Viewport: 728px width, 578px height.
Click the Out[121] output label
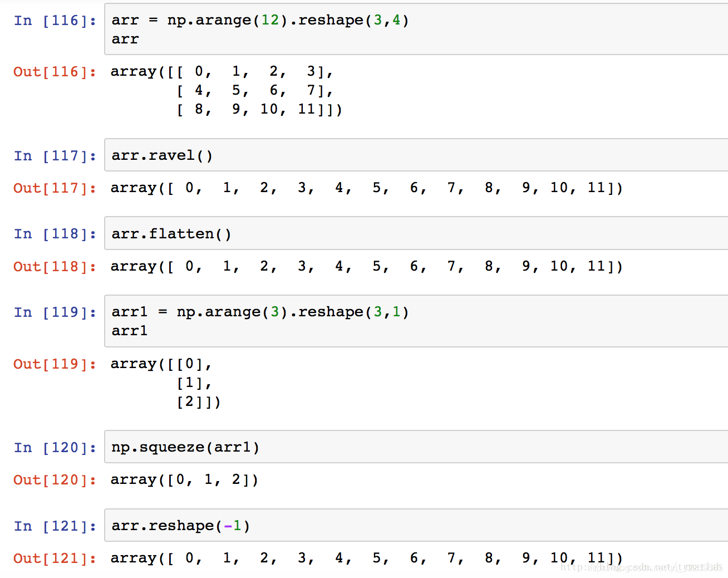[54, 558]
